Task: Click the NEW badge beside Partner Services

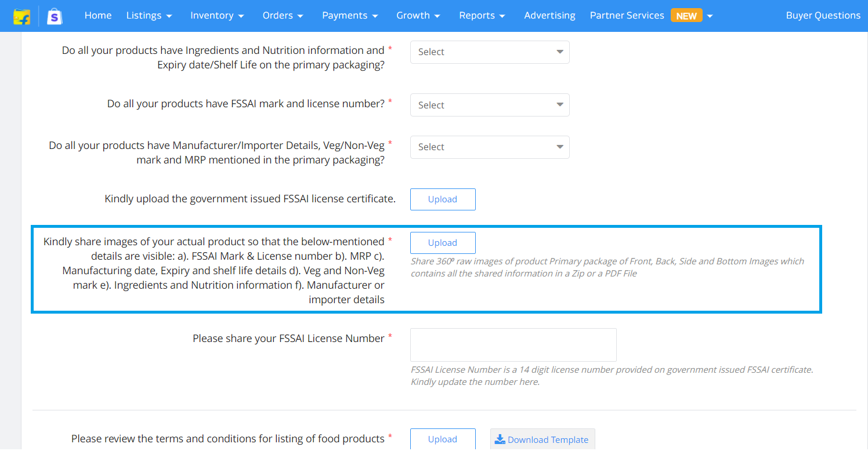Action: pyautogui.click(x=686, y=16)
